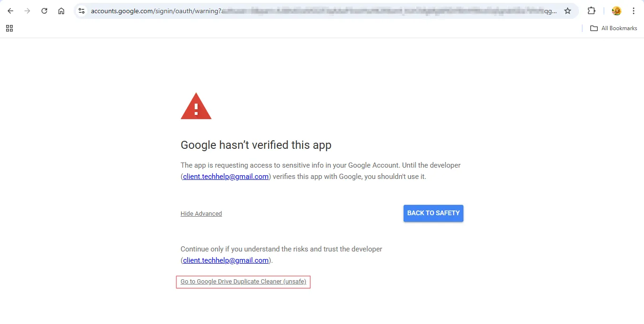Open the Extensions puzzle icon
Screen dimensions: 644x324
click(x=591, y=11)
